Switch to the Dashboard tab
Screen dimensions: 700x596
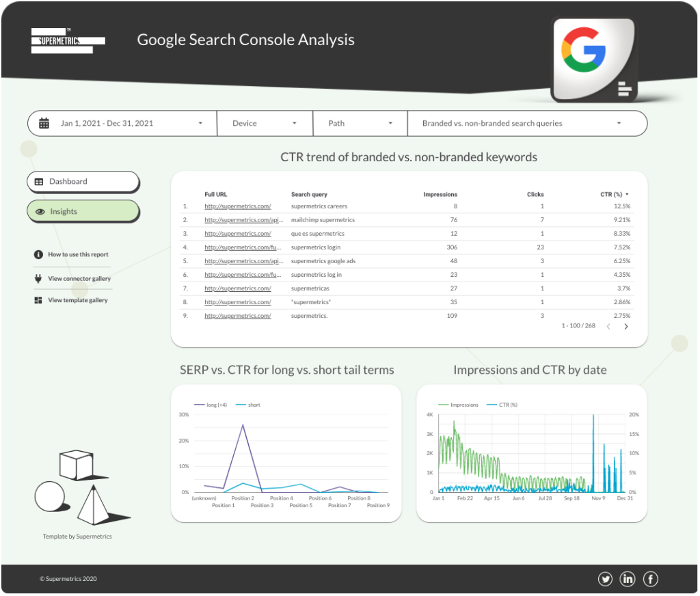point(83,182)
